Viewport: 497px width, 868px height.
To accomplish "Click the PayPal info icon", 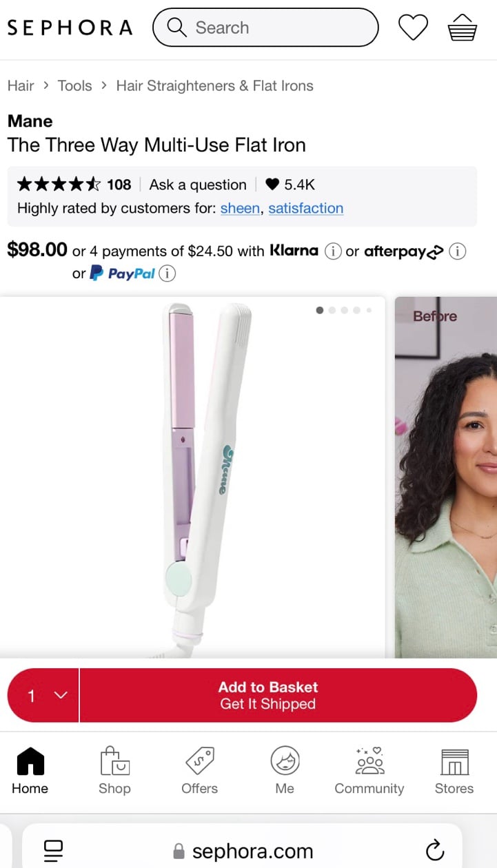I will click(x=167, y=273).
